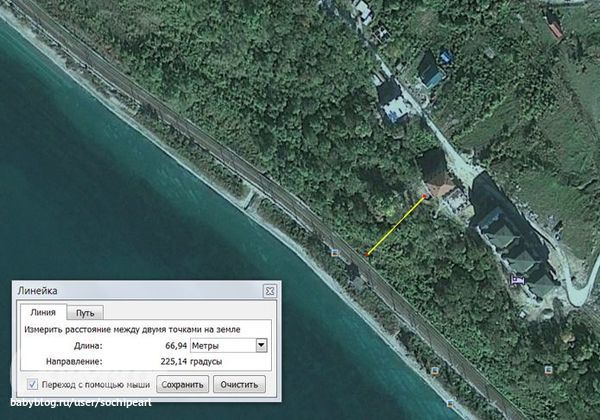Click the direction value 225,14 градусы

190,361
